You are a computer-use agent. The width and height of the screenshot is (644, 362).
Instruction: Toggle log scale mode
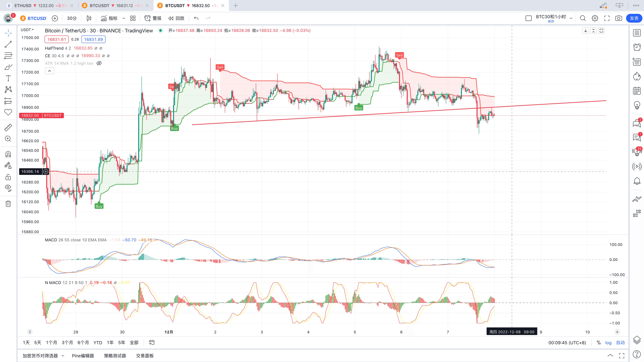[x=608, y=343]
